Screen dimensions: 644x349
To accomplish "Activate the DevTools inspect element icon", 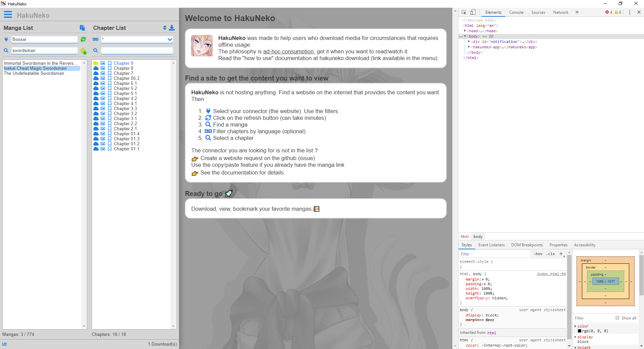I will pos(464,12).
